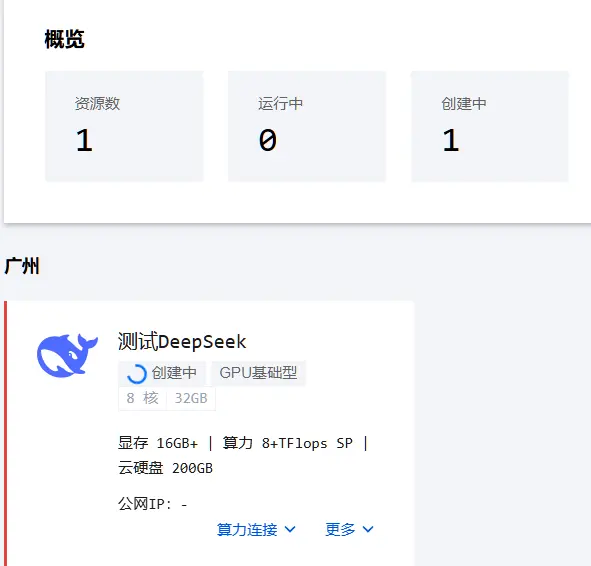The width and height of the screenshot is (591, 566).
Task: Click the 8 核 spec tag
Action: [x=142, y=398]
